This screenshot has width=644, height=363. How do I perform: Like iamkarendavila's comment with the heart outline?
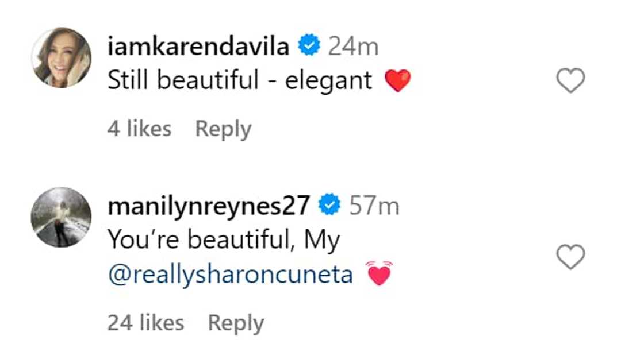571,80
